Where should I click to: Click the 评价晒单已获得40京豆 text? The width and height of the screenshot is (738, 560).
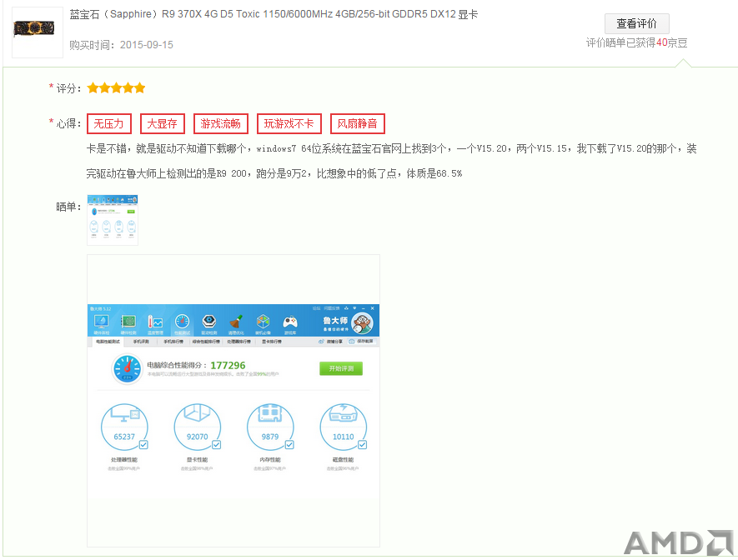coord(637,42)
